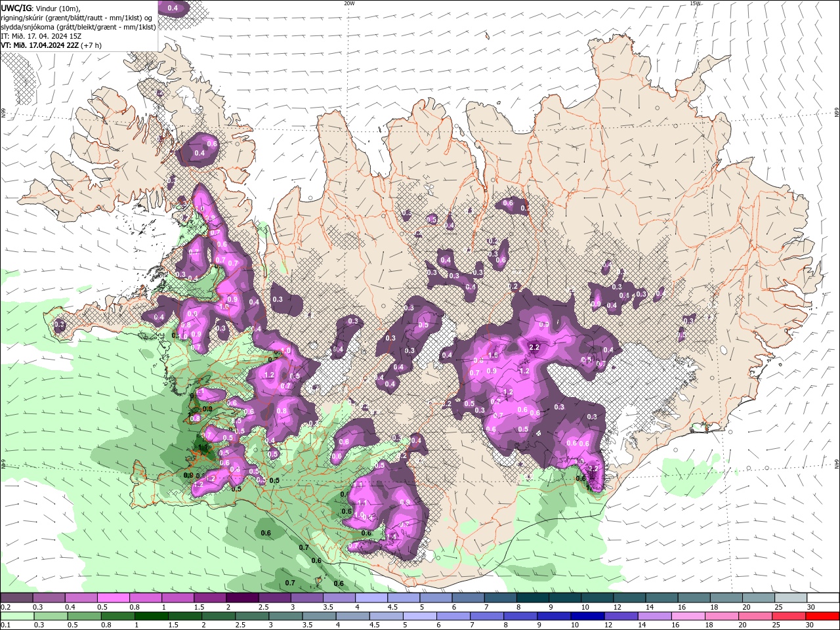Pick the pale periwinkle 4 snow legend swatch
Image resolution: width=840 pixels, height=630 pixels.
371,598
